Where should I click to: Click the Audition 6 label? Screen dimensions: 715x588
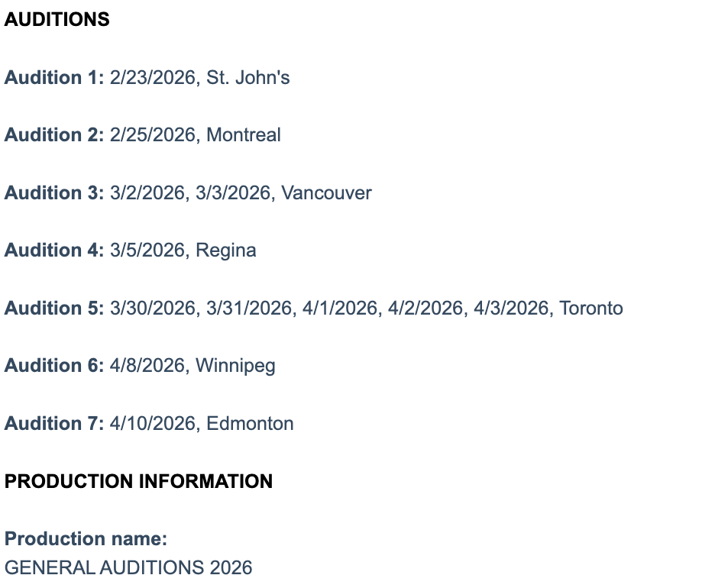53,366
